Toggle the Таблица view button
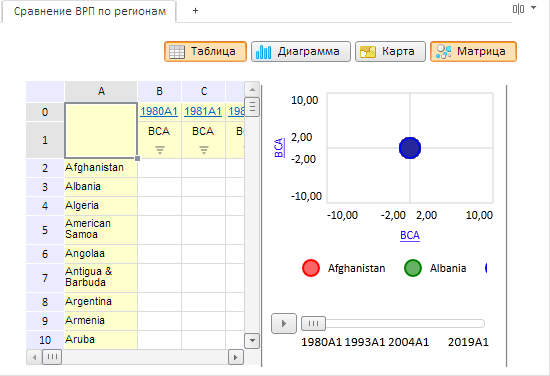This screenshot has width=550, height=376. click(206, 52)
